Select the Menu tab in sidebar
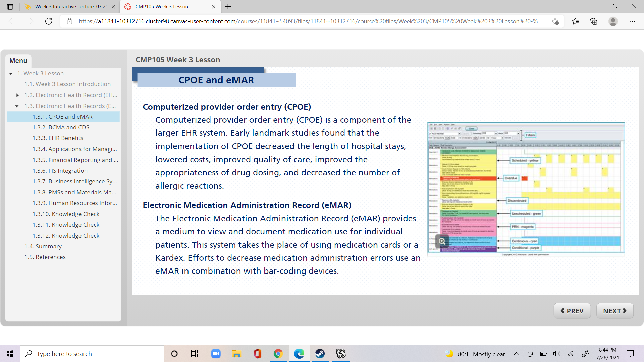The image size is (644, 362). tap(18, 61)
